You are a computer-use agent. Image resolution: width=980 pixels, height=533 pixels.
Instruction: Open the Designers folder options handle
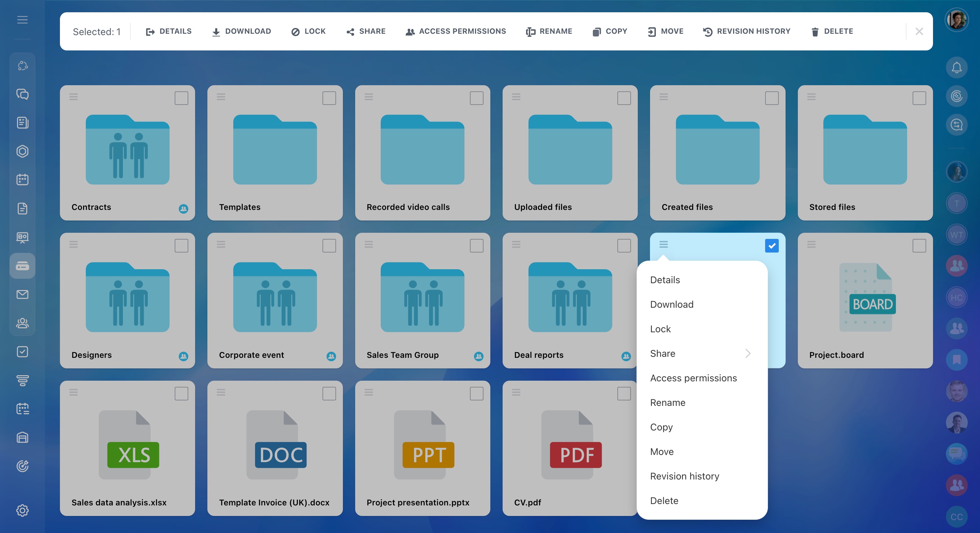pos(74,244)
